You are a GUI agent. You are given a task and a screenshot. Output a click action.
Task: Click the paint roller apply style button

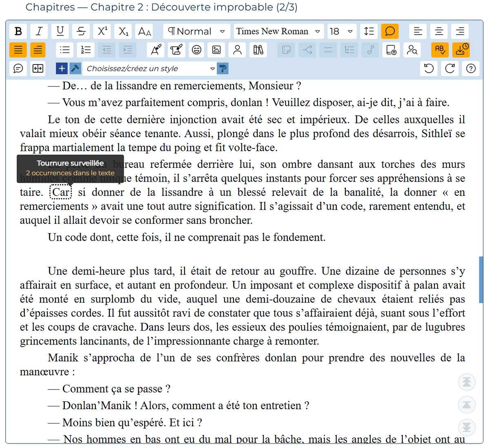(223, 68)
